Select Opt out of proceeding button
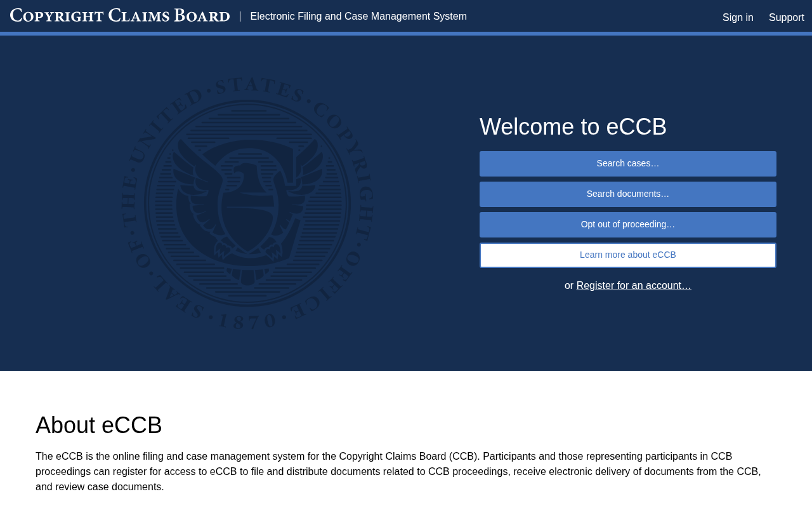The width and height of the screenshot is (812, 508). [x=628, y=225]
